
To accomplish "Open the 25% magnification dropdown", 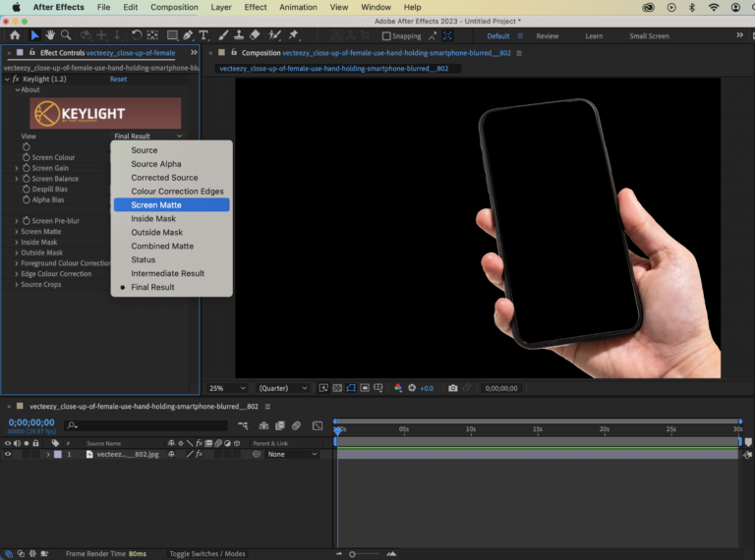I will tap(227, 388).
